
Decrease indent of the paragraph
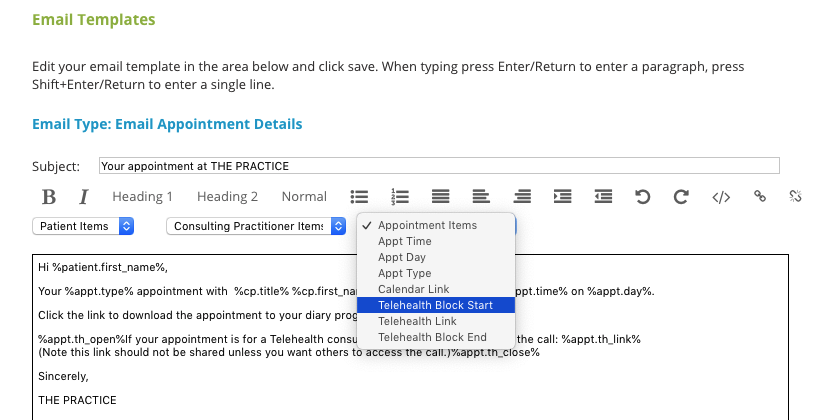pos(603,196)
